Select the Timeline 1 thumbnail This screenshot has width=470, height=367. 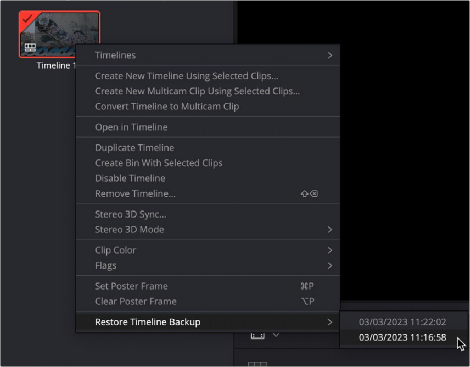tap(59, 34)
